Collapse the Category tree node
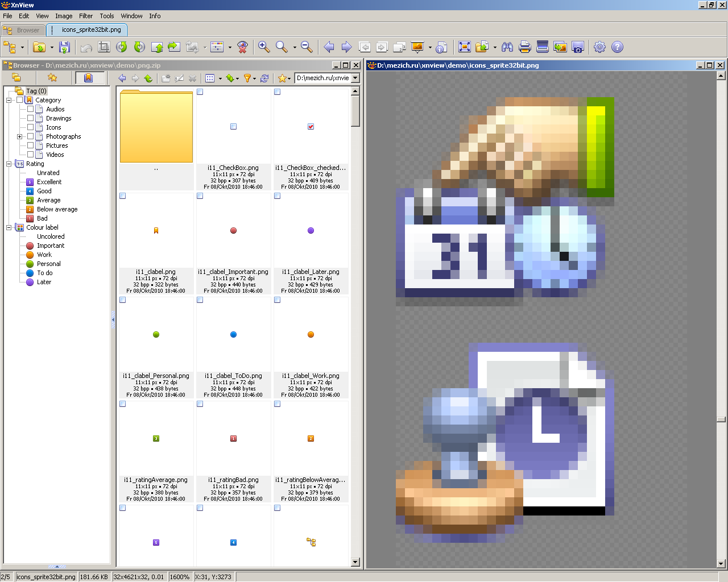The image size is (728, 582). [x=9, y=100]
